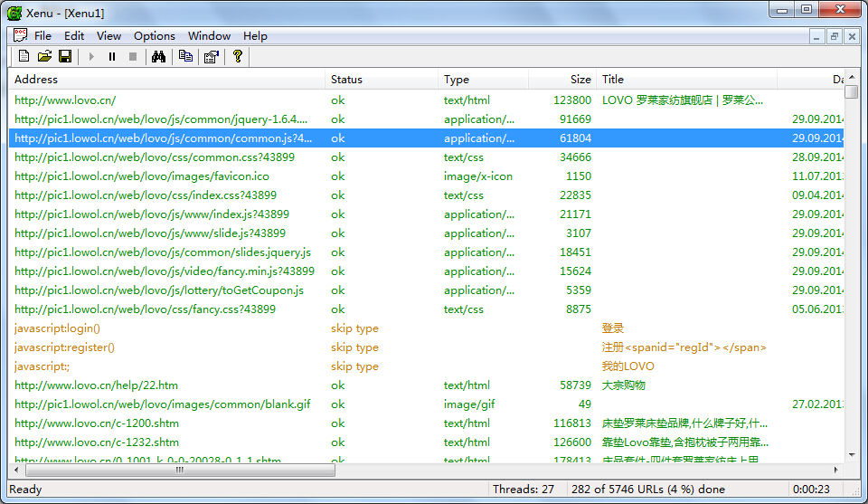Sort by the Address column header
The width and height of the screenshot is (868, 504).
[x=167, y=80]
